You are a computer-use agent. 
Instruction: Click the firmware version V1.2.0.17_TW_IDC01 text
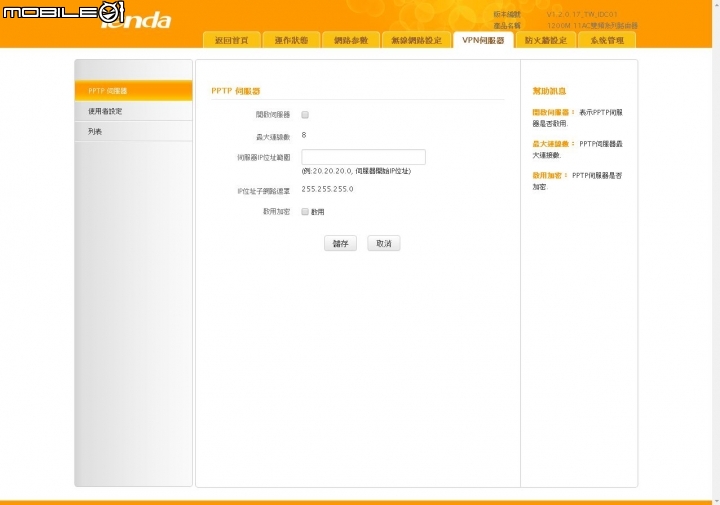(x=582, y=14)
